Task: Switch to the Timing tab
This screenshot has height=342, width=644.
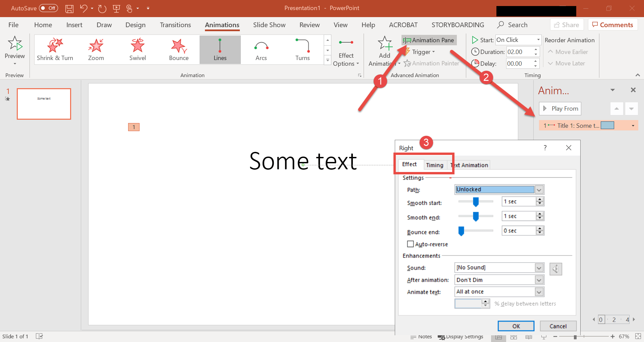Action: click(x=434, y=165)
